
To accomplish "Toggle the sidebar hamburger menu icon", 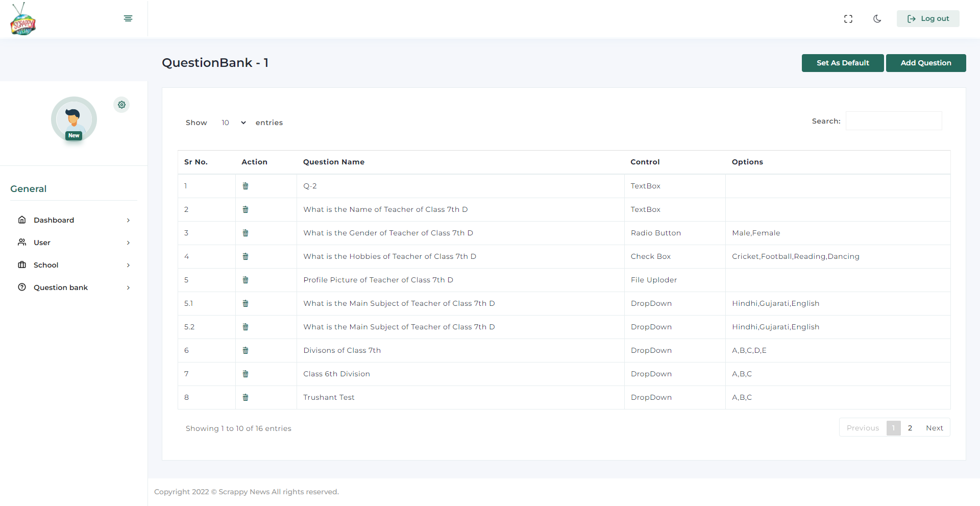I will (x=128, y=18).
